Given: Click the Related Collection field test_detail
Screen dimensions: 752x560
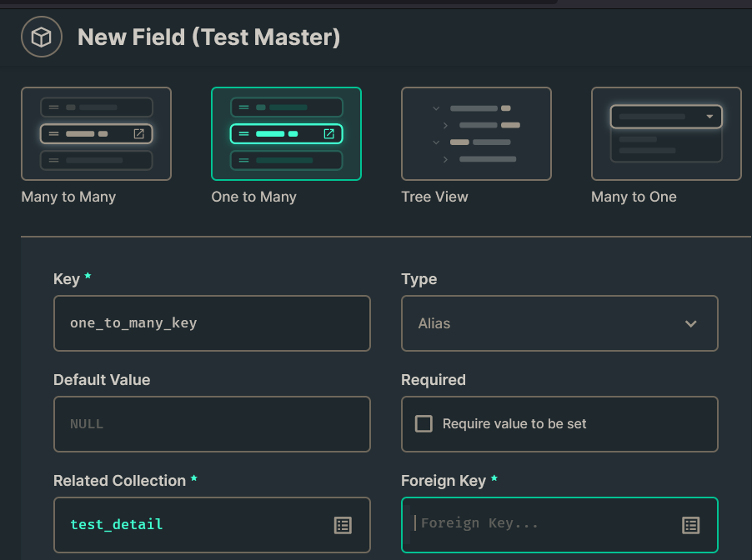Looking at the screenshot, I should point(212,525).
